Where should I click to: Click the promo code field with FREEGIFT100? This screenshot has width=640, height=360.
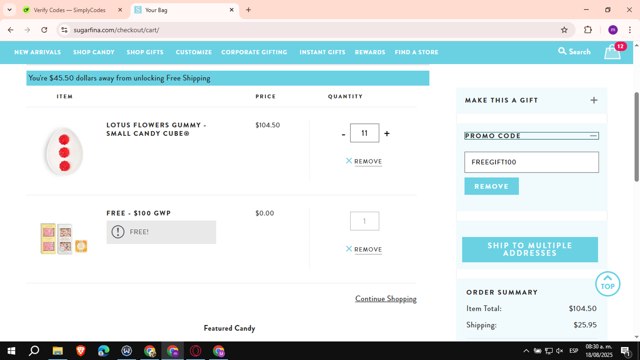click(x=531, y=162)
